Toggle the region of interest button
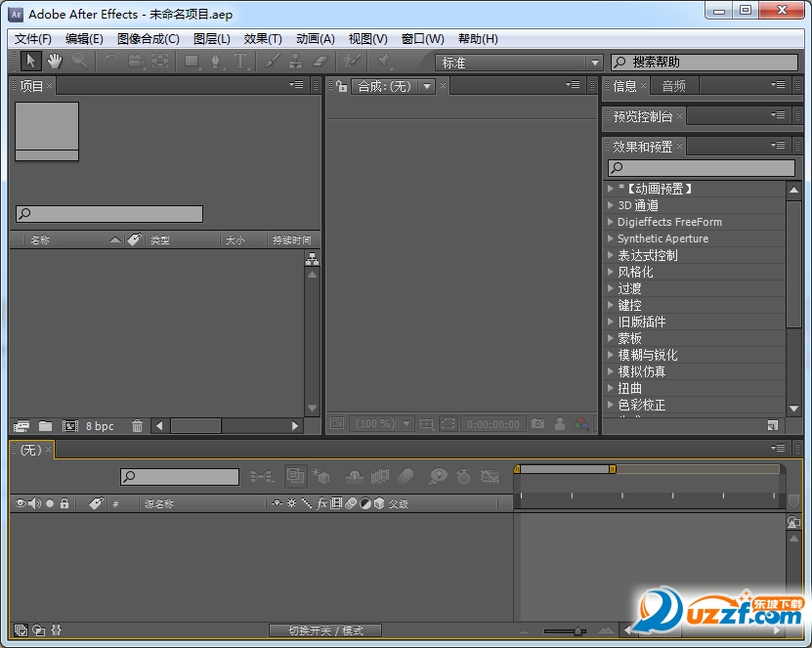812x648 pixels. (448, 424)
